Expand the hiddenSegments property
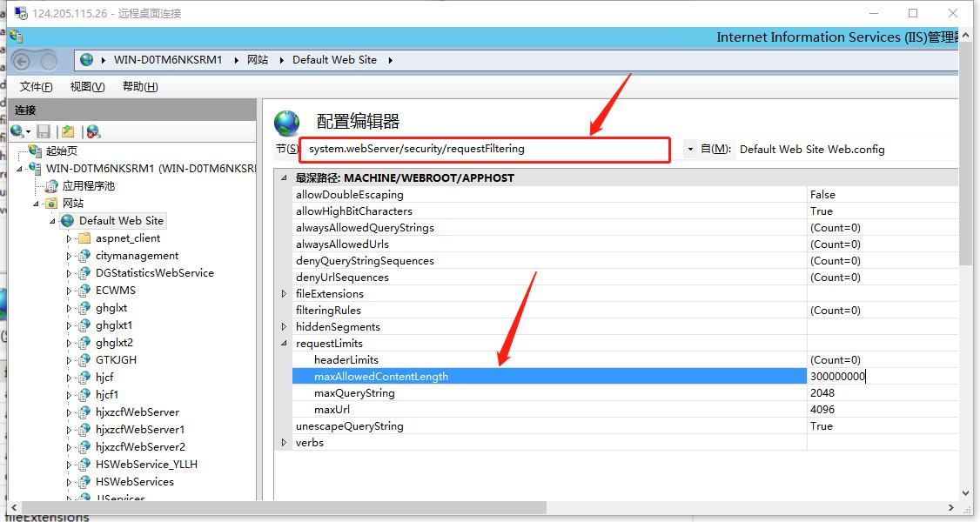The height and width of the screenshot is (522, 980). [284, 326]
